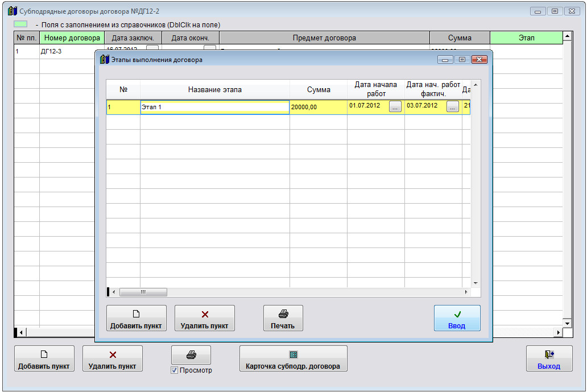Image resolution: width=587 pixels, height=392 pixels.
Task: Click the dialog scrollbar right arrow
Action: [466, 292]
